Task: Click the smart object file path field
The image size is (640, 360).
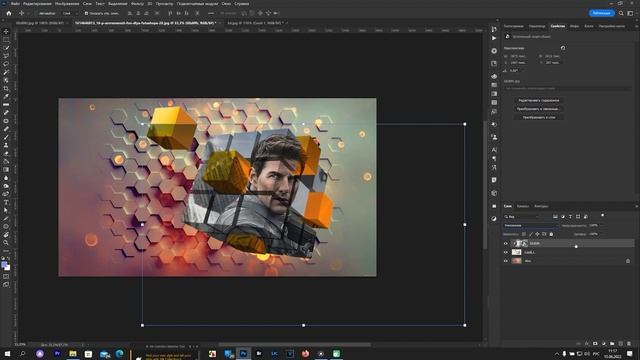Action: pos(567,88)
